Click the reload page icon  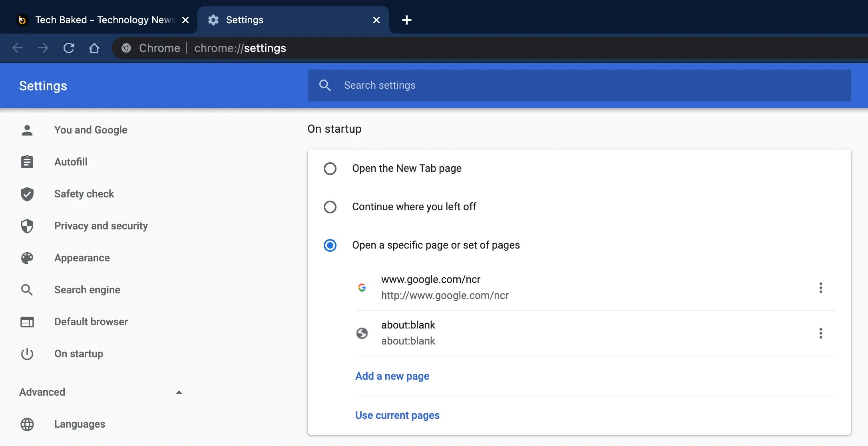69,48
